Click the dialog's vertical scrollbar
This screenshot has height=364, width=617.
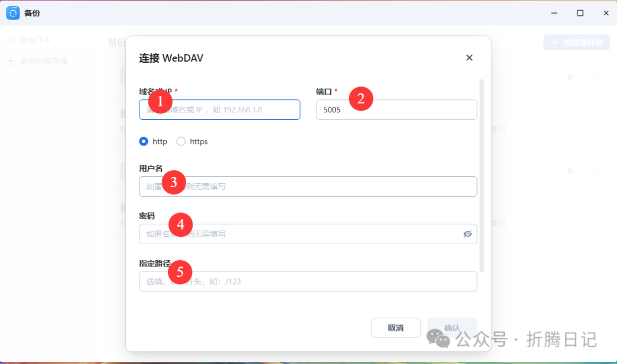click(482, 175)
